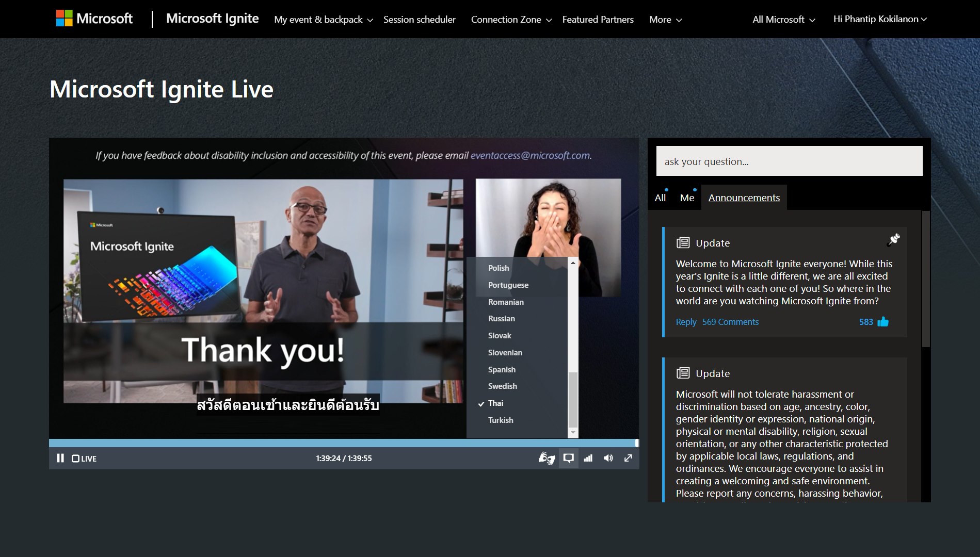Screen dimensions: 980x557
Task: Switch to the Me tab
Action: pyautogui.click(x=687, y=198)
